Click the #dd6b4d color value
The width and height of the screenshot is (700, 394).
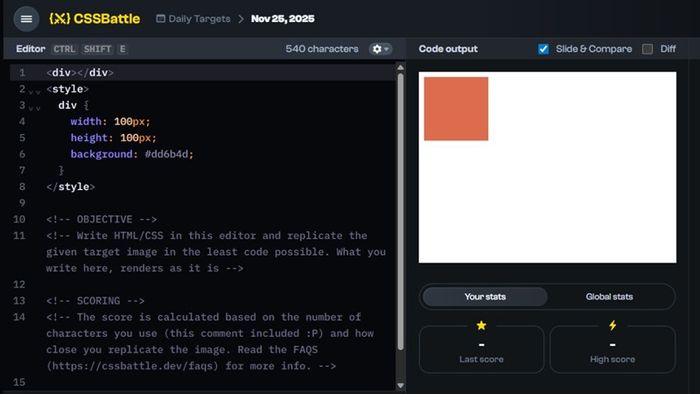click(166, 154)
